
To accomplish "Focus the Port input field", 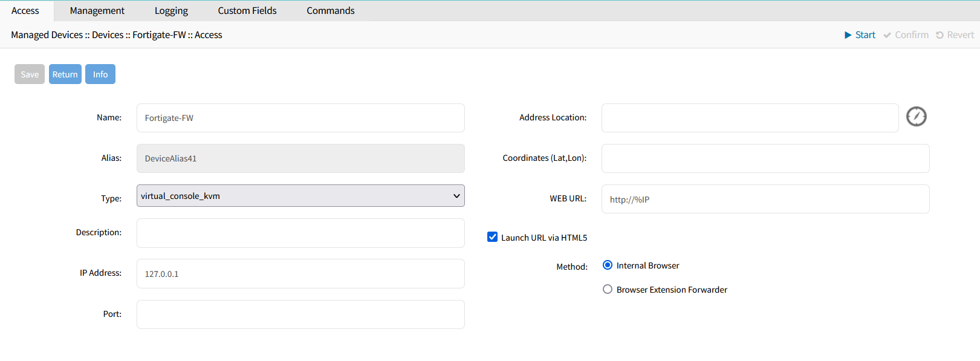I will click(x=300, y=314).
